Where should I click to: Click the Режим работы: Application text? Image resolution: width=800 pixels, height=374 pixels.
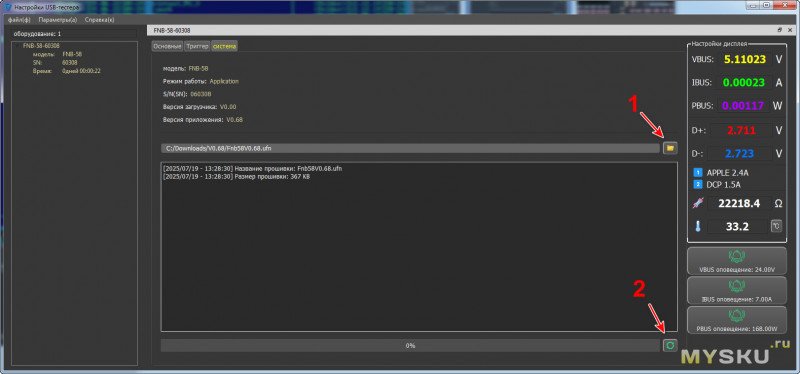(201, 81)
